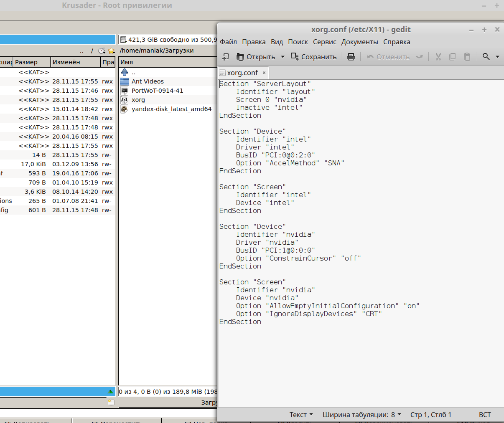Viewport: 504px width, 423px height.
Task: Open the Ant Videos folder
Action: click(147, 81)
